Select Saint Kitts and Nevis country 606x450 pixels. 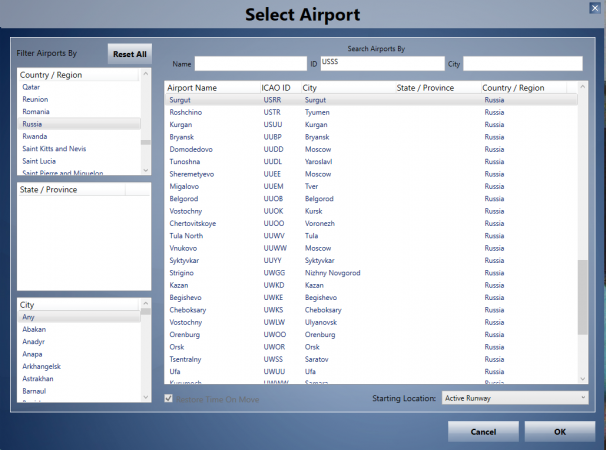[x=79, y=149]
